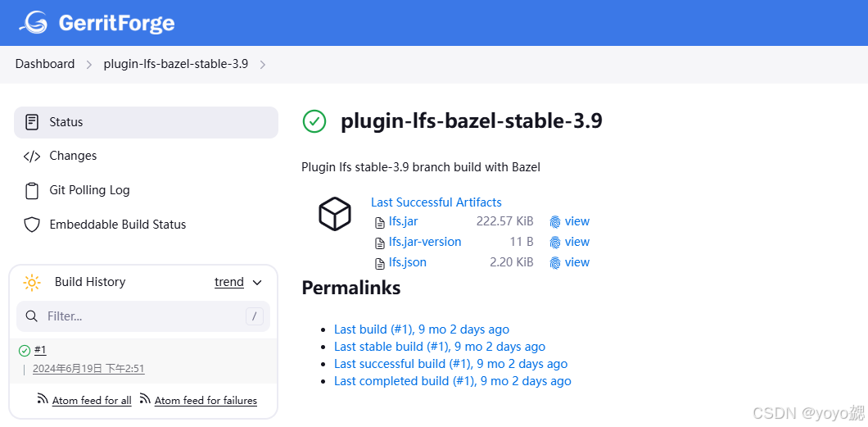The width and height of the screenshot is (868, 427).
Task: Open Last completed build (#1) permalink
Action: (452, 381)
